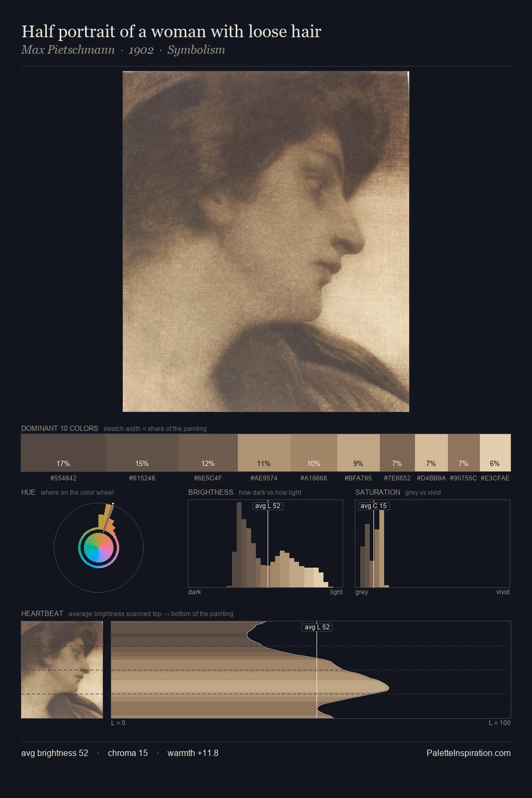
Task: Click the painting title heading
Action: coord(171,31)
